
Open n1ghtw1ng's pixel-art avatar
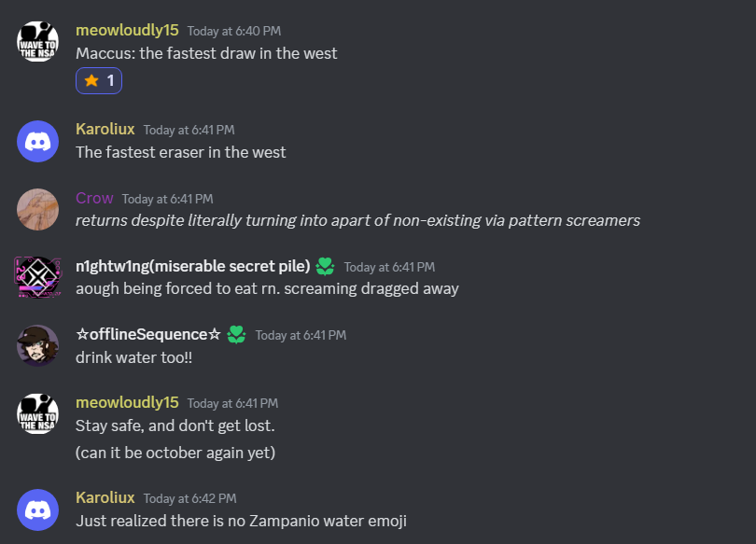[x=38, y=277]
